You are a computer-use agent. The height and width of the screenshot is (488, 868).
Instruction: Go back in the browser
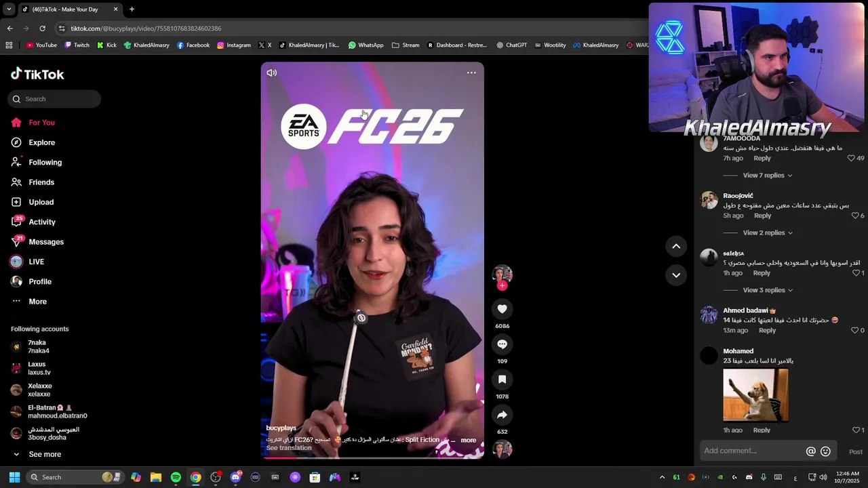point(9,28)
